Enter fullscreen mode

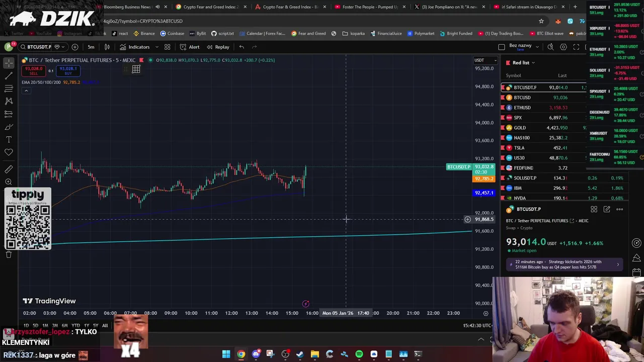click(577, 47)
